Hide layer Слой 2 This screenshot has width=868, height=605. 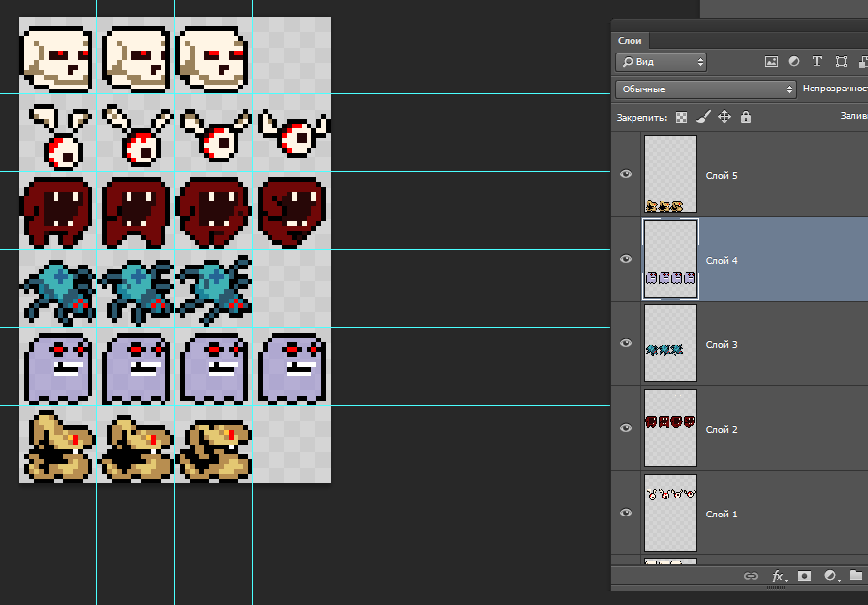click(x=626, y=428)
